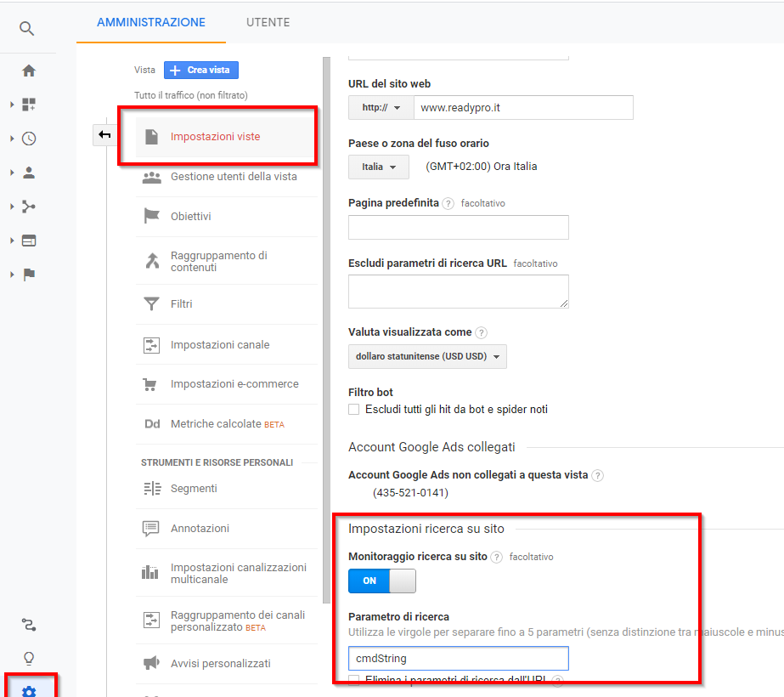Click the Parametro di ricerca cmdString field
784x697 pixels.
click(x=458, y=658)
